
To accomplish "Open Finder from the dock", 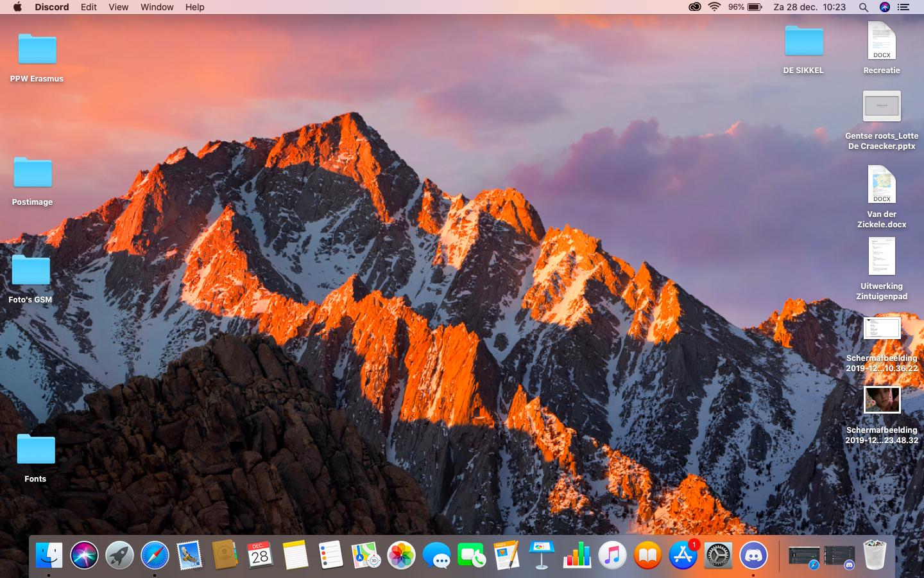I will [x=49, y=556].
